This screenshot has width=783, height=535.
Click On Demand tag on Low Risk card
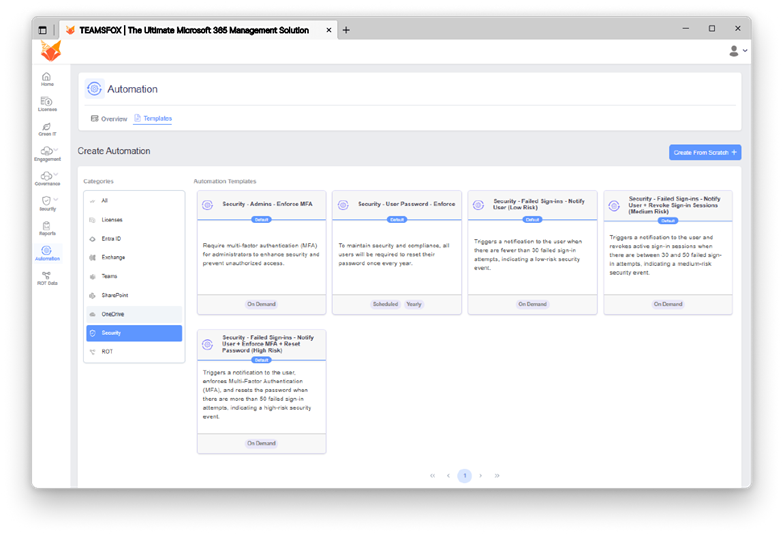[x=532, y=304]
